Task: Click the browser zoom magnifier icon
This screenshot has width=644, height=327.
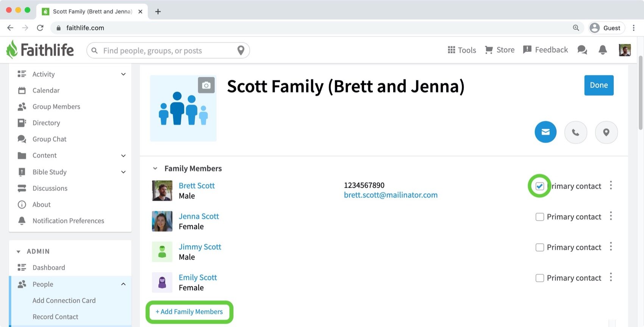Action: point(576,28)
